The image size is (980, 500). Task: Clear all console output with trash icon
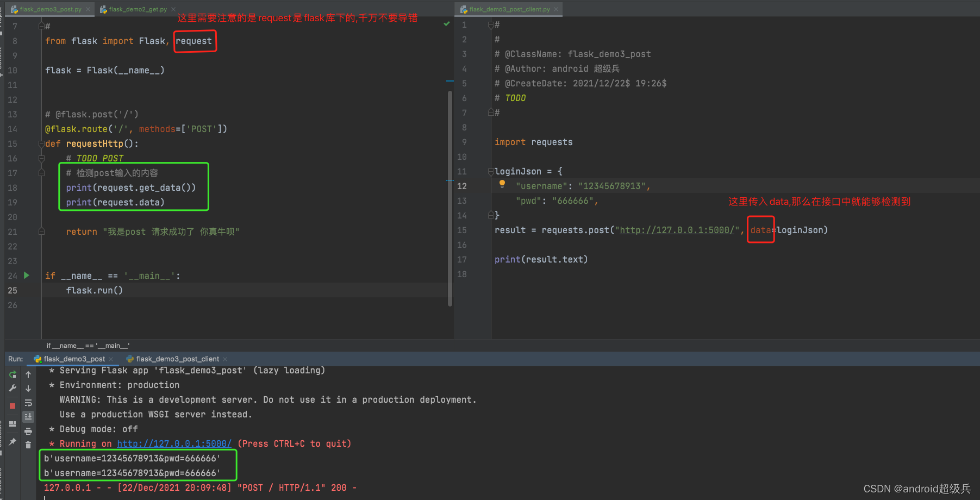coord(28,445)
